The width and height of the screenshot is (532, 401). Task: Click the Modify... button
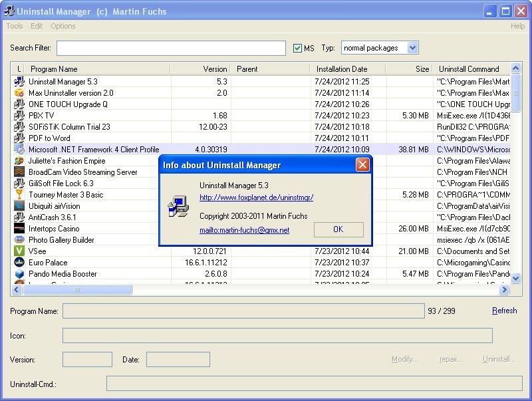point(404,359)
